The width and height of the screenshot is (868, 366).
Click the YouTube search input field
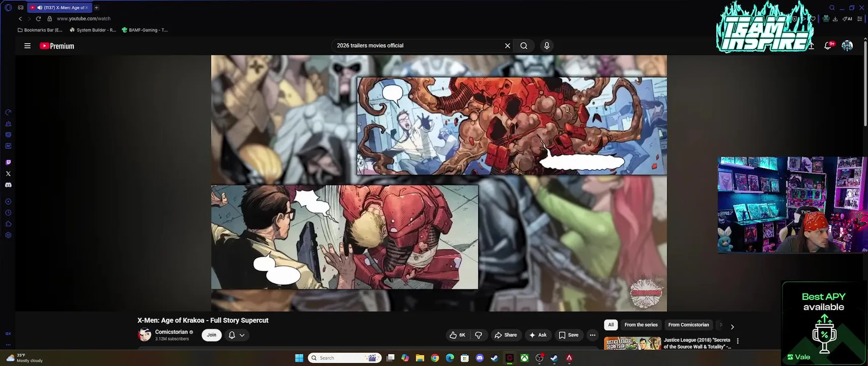tap(417, 46)
